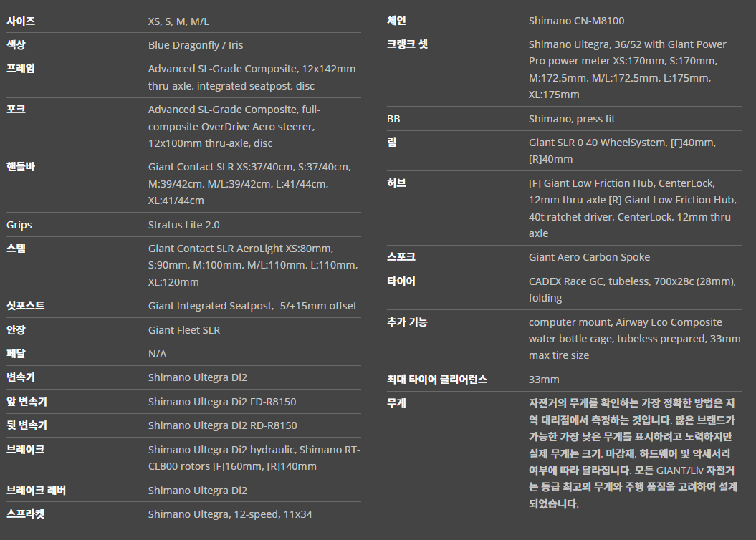
Task: Select the 'Shimano CN-M8100' chain value
Action: [576, 21]
